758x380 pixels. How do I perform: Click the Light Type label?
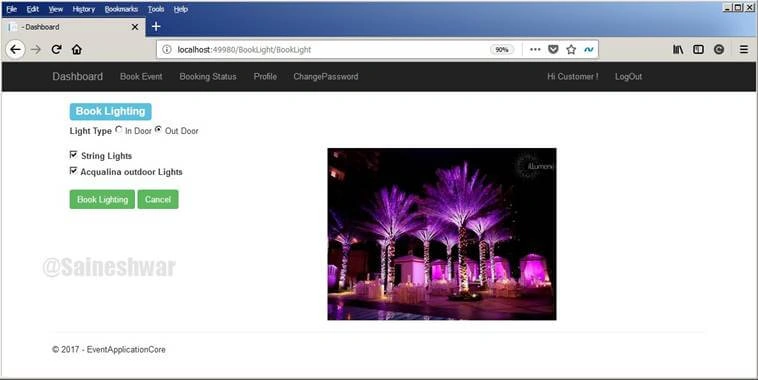(90, 131)
